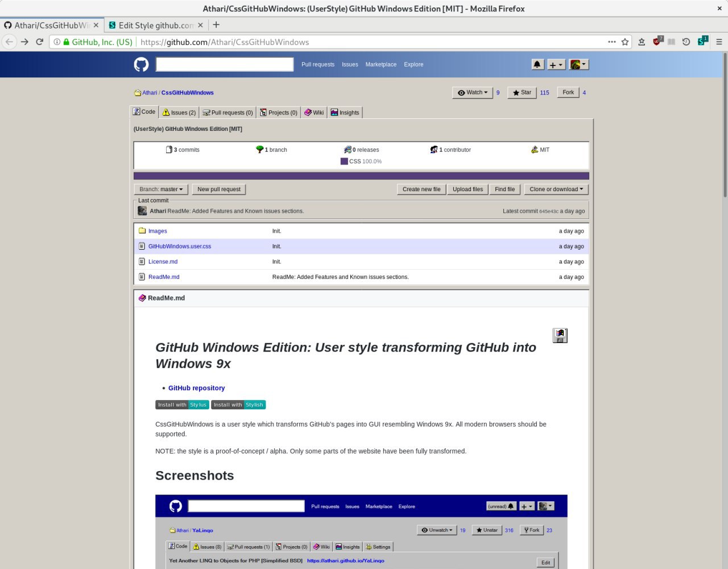
Task: Click the purple language breakdown bar
Action: [361, 176]
